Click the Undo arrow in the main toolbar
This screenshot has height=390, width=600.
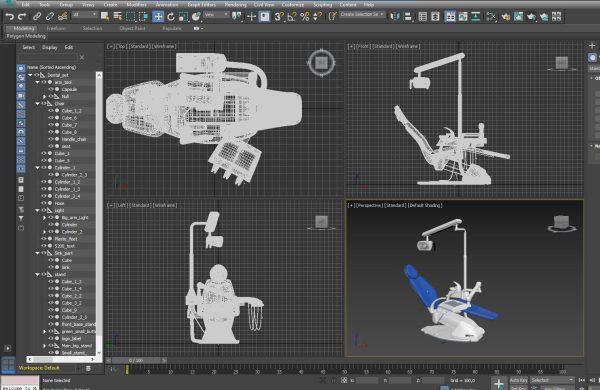pos(10,16)
